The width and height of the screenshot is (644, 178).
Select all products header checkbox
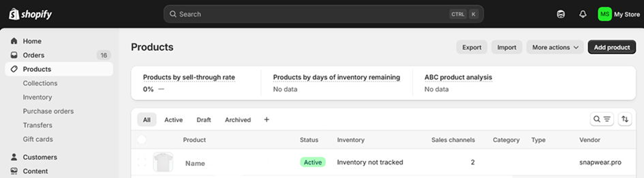point(142,139)
